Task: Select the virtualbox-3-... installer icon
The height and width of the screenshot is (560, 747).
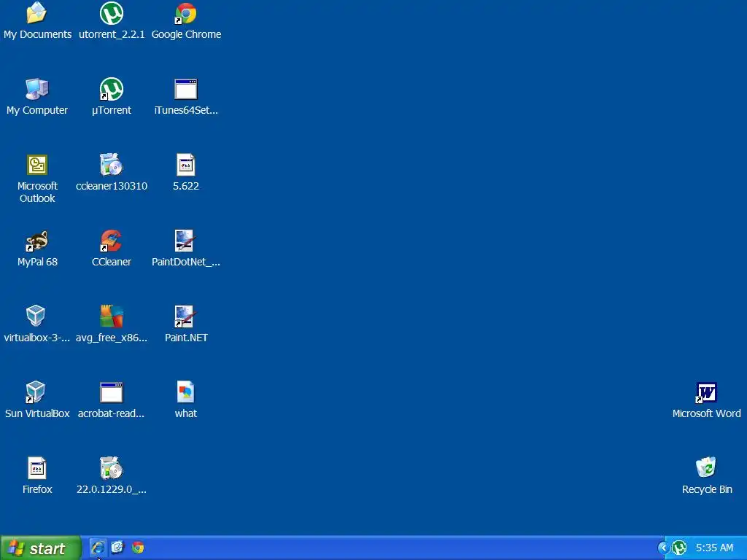Action: click(36, 316)
